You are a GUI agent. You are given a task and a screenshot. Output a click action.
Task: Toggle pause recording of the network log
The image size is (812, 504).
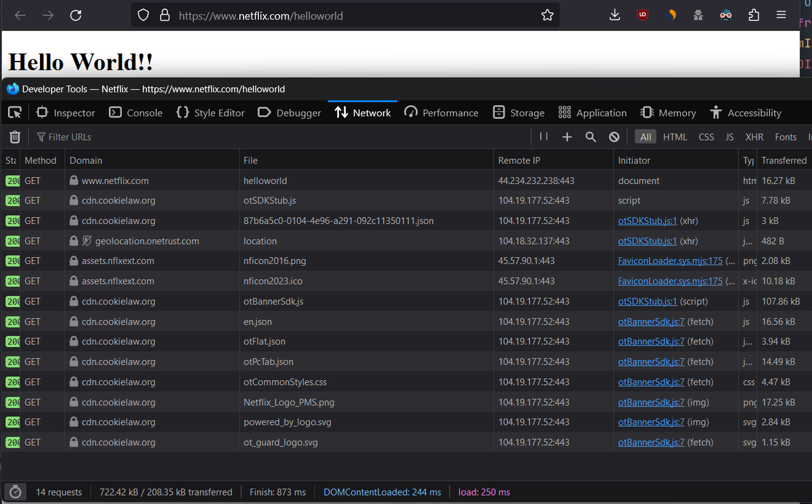tap(543, 137)
